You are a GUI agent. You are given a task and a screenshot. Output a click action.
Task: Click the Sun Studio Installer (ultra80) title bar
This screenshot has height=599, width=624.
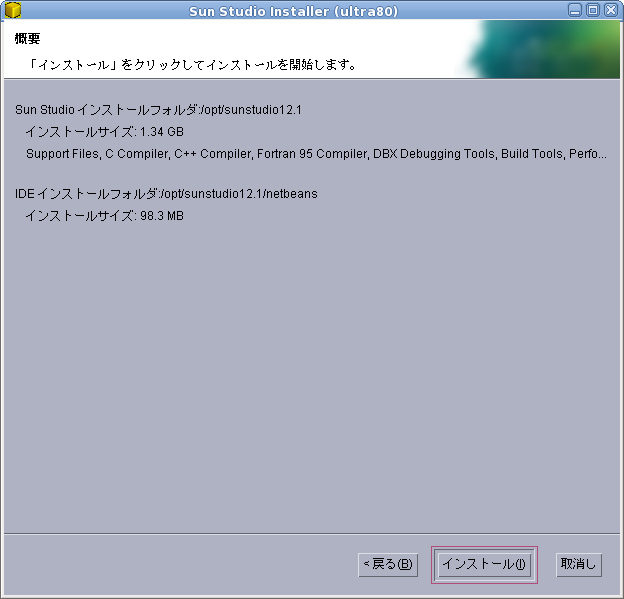click(x=293, y=11)
